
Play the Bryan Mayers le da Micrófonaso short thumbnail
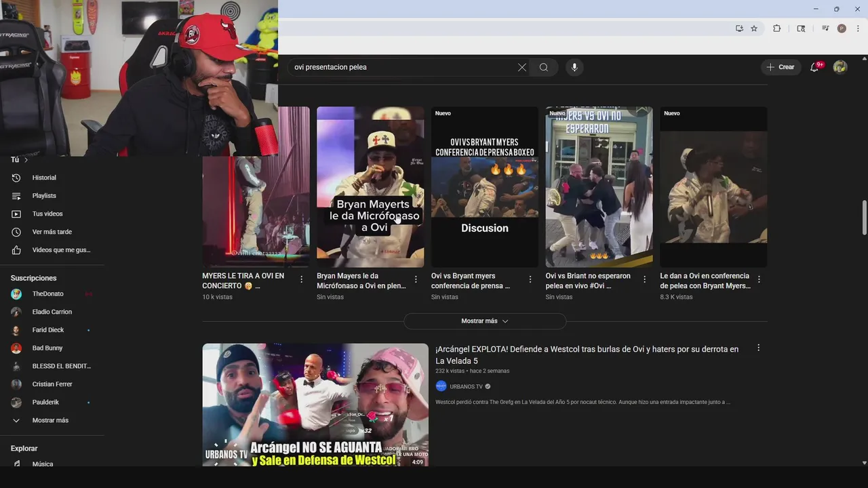point(370,187)
